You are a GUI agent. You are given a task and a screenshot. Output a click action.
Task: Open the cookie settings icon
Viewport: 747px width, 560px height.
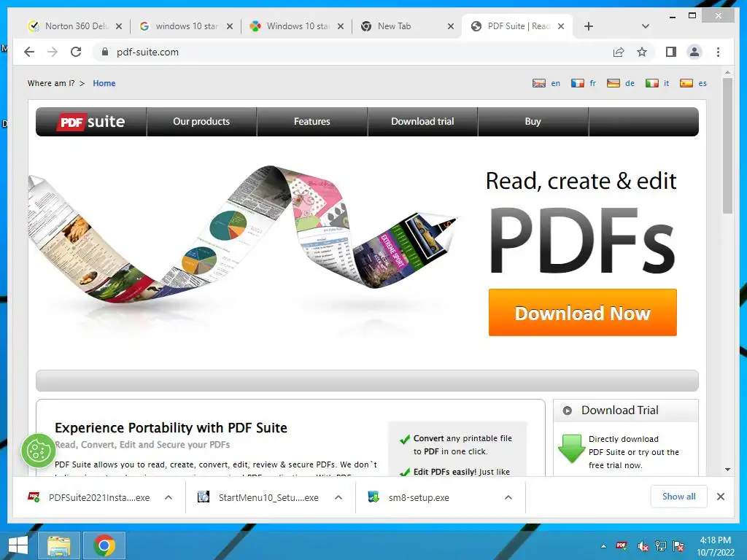(39, 451)
